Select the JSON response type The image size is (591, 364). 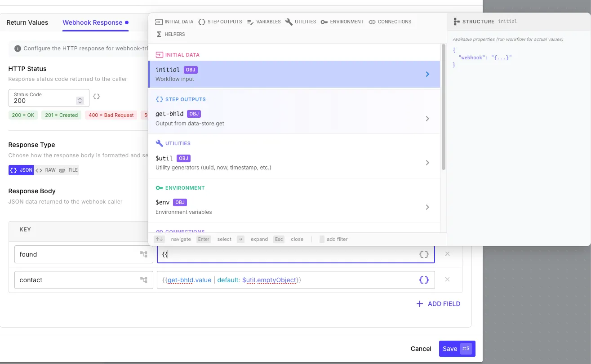(21, 170)
